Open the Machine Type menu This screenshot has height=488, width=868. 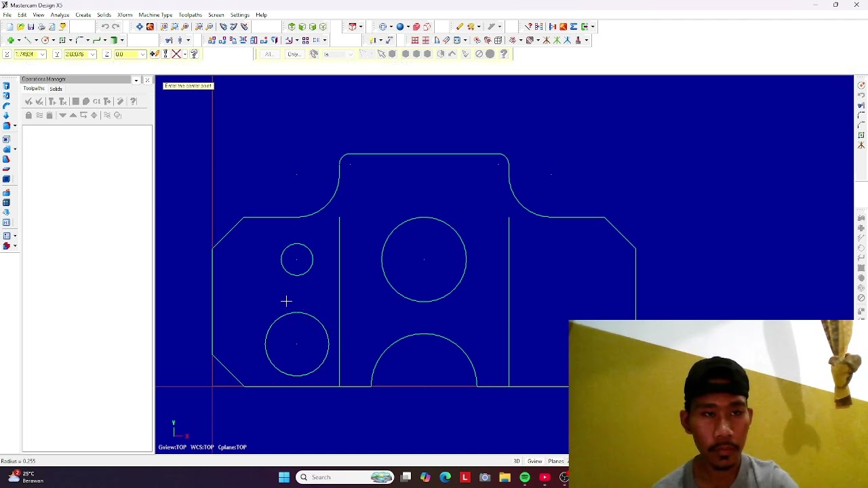click(x=155, y=15)
